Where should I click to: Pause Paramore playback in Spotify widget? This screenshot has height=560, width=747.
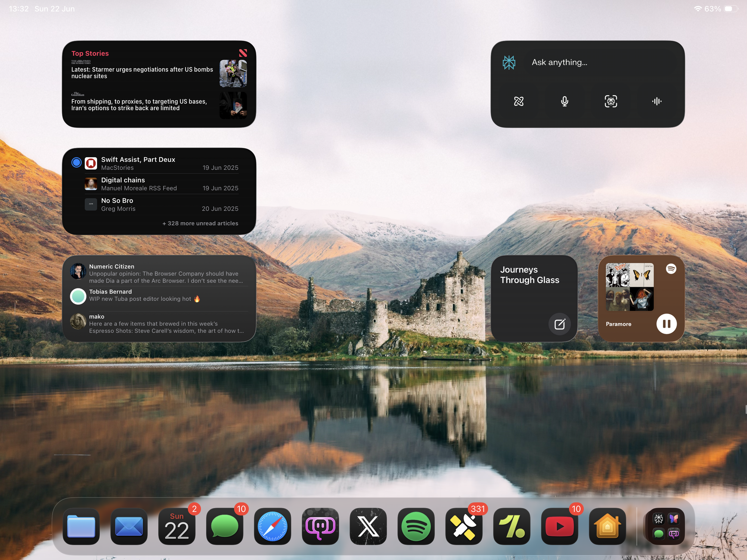666,324
